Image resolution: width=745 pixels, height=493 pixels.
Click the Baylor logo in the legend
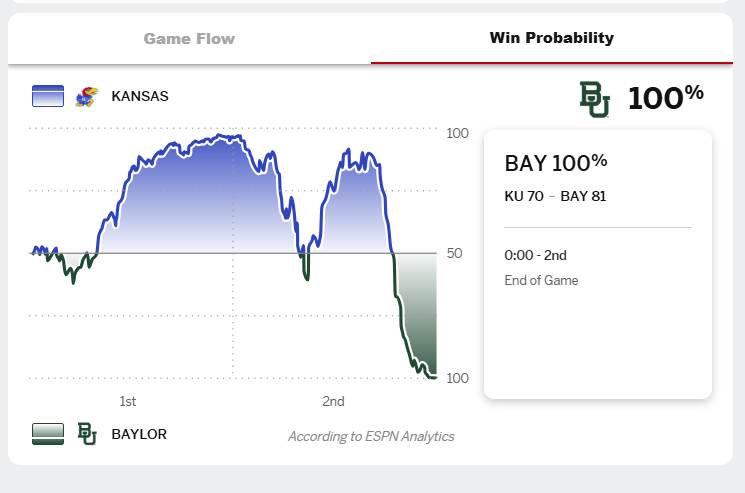click(x=87, y=434)
